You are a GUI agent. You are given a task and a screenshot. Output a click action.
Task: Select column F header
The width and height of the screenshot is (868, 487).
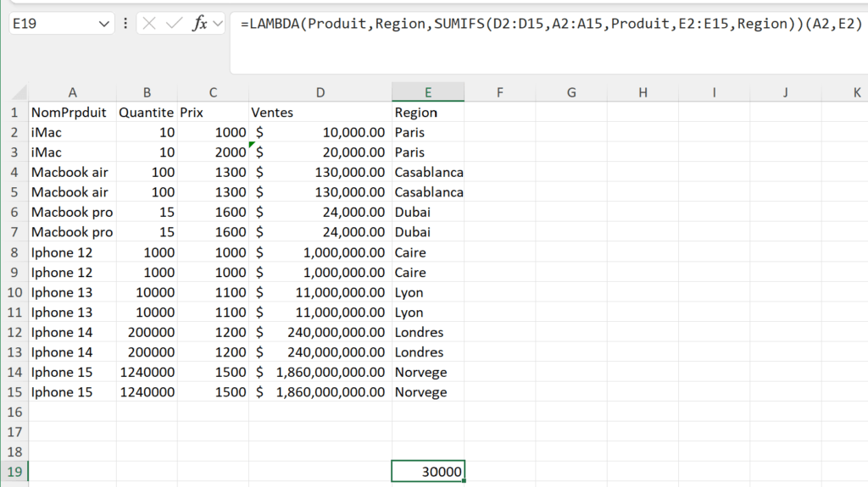pyautogui.click(x=500, y=92)
